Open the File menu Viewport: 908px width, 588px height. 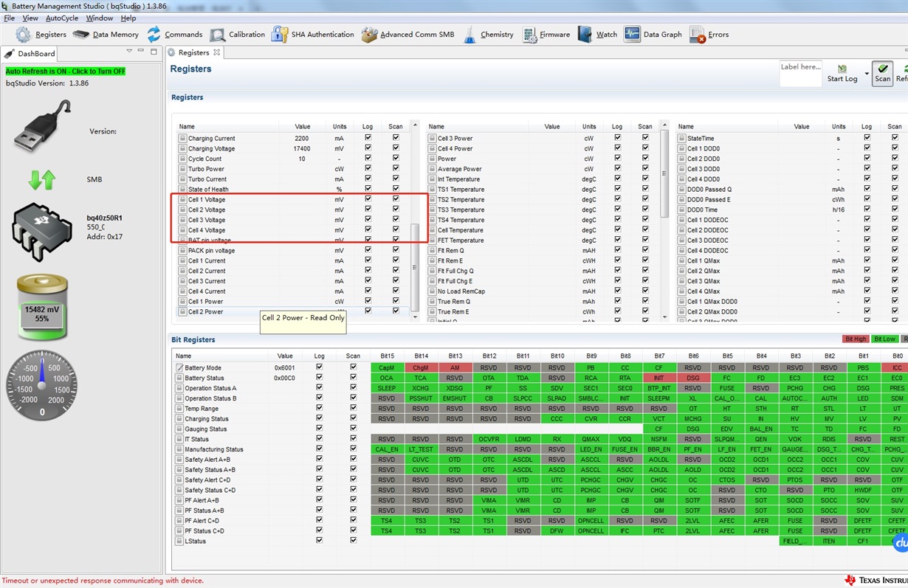[x=10, y=18]
